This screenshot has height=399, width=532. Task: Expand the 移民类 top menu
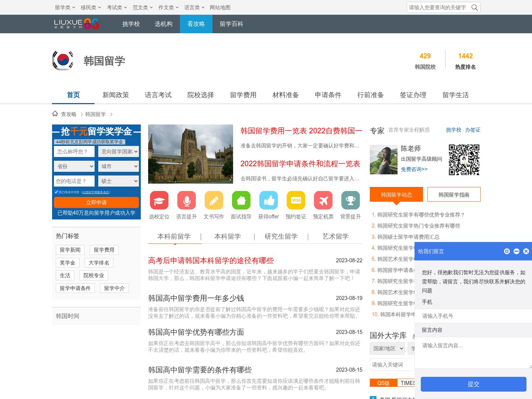[91, 7]
